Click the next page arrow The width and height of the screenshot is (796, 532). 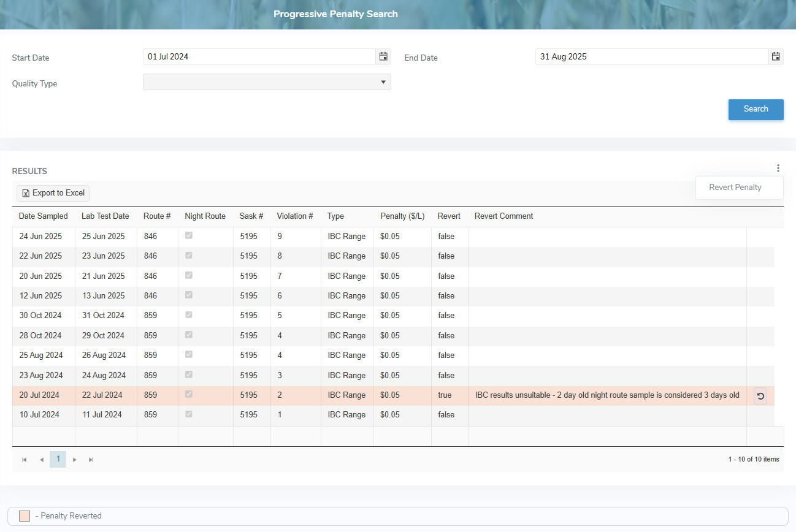pos(74,459)
